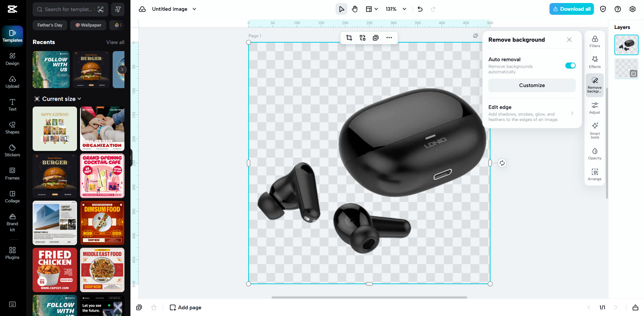The image size is (644, 316).
Task: Select the transparent background layer thumbnail
Action: pos(626,69)
